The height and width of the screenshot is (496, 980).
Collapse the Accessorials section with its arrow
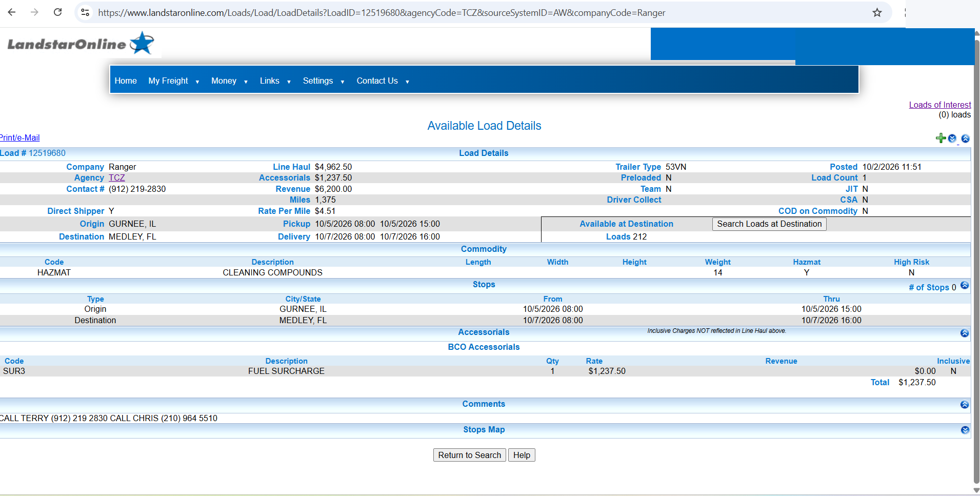coord(965,333)
